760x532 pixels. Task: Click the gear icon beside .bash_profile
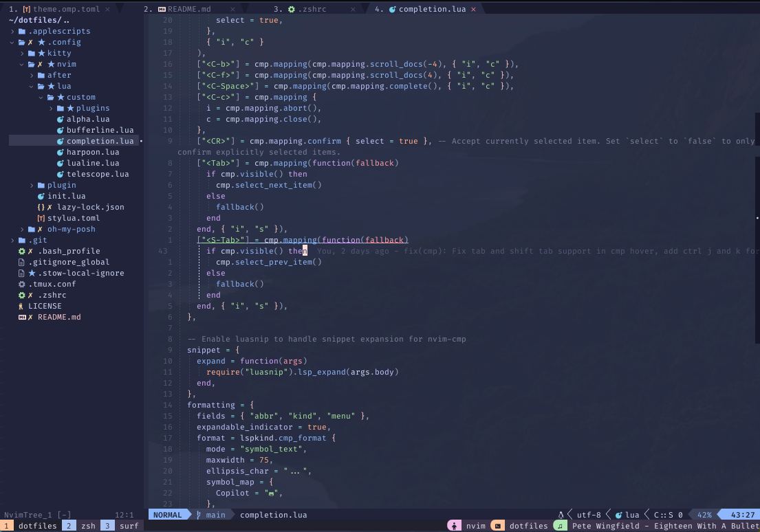coord(22,251)
